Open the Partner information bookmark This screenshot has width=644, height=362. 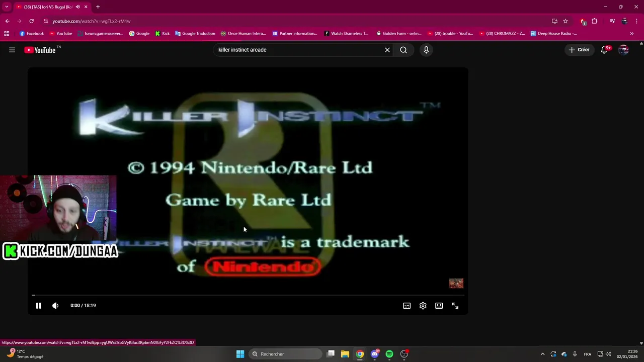(295, 34)
